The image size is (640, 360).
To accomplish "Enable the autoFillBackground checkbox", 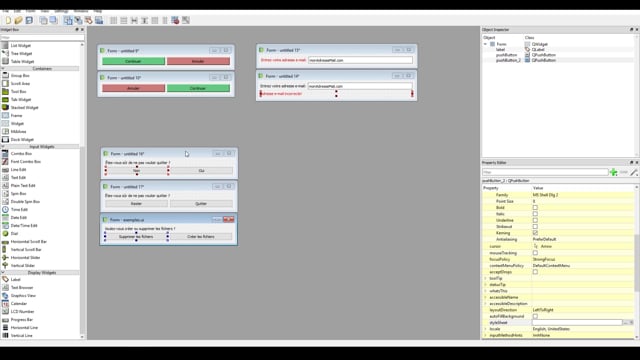I will pyautogui.click(x=535, y=316).
